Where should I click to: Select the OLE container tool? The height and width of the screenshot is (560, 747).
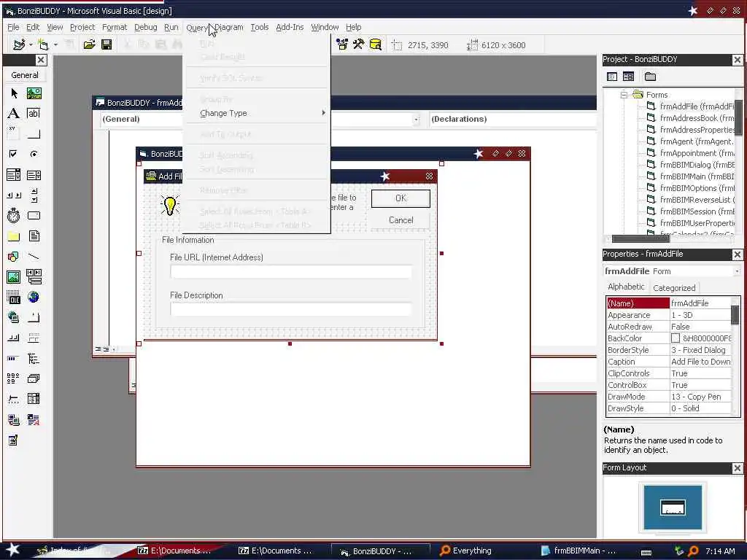[14, 297]
